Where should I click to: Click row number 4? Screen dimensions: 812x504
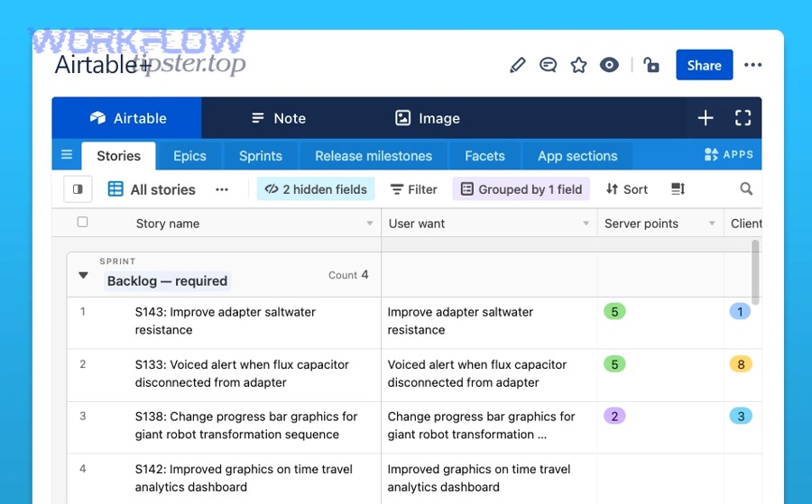pyautogui.click(x=82, y=469)
